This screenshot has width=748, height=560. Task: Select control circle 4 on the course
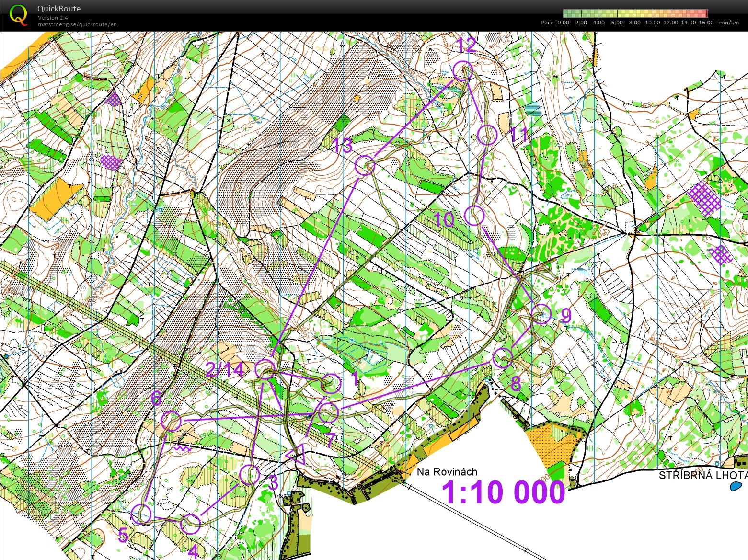coord(190,524)
